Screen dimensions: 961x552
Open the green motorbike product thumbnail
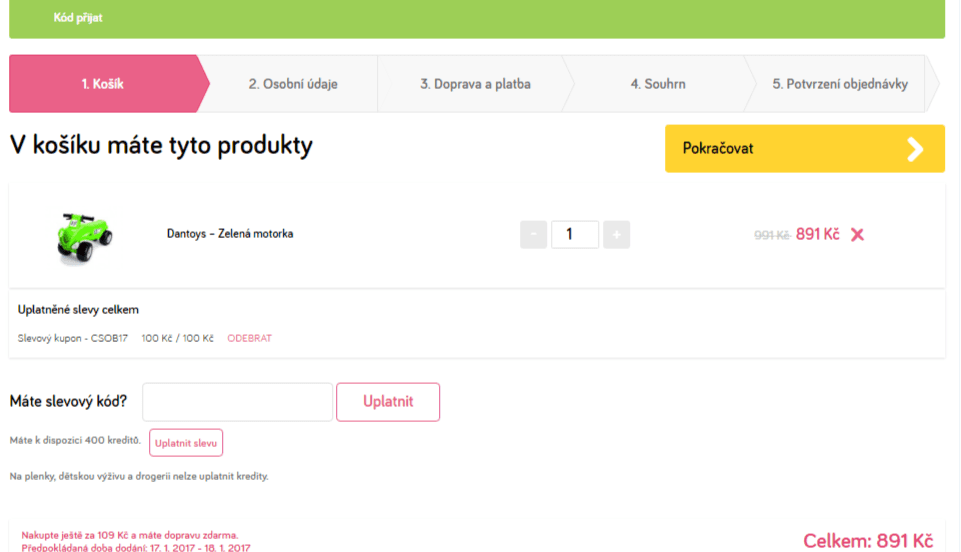click(x=84, y=236)
